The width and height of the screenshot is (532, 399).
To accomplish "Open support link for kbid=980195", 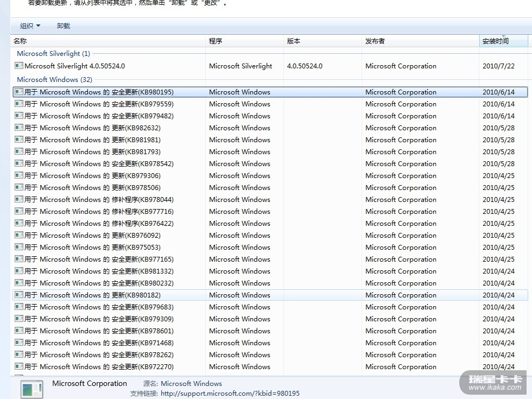I will 230,394.
